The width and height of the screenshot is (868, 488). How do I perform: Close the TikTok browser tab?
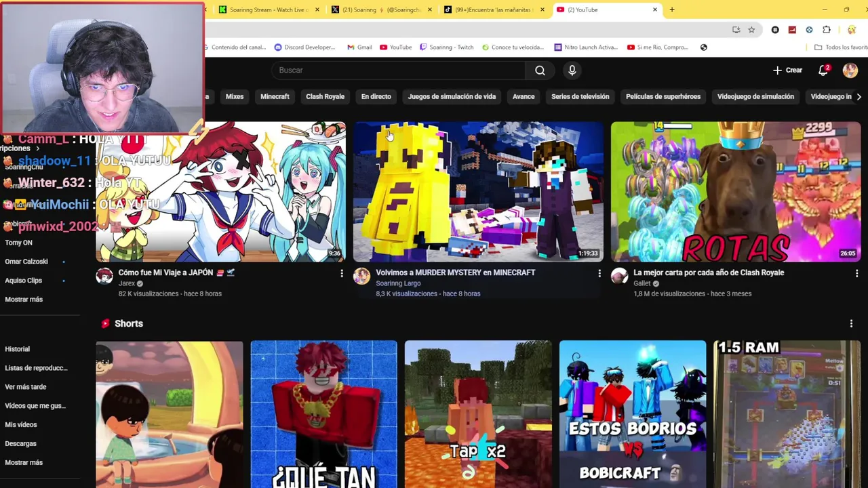[542, 9]
